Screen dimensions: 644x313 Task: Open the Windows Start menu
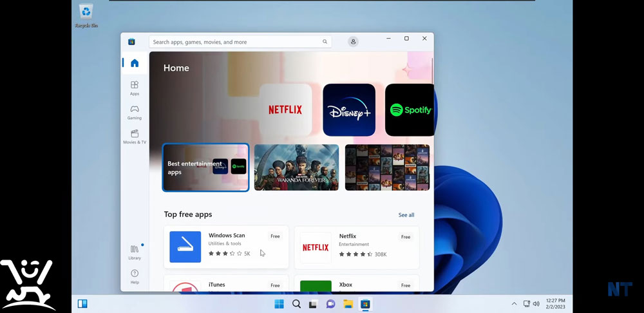coord(279,304)
